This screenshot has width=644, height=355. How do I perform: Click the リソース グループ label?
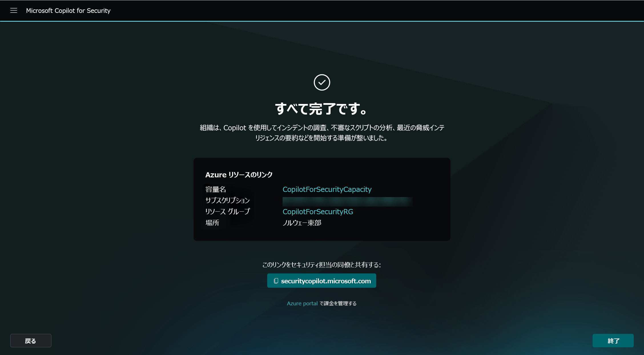coord(227,212)
